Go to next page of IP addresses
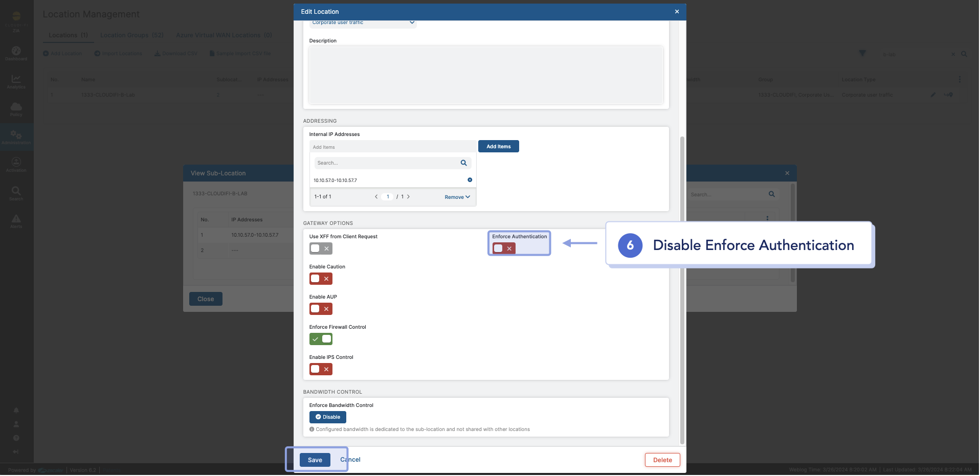980x476 pixels. [408, 197]
